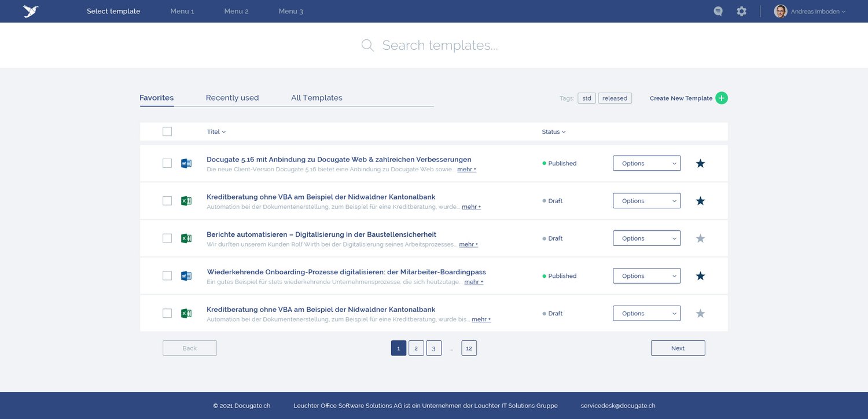
Task: Switch to the Recently used tab
Action: 232,98
